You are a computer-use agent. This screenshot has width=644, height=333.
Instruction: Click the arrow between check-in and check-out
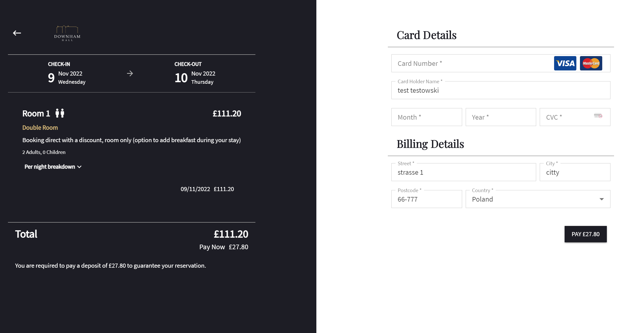(130, 74)
